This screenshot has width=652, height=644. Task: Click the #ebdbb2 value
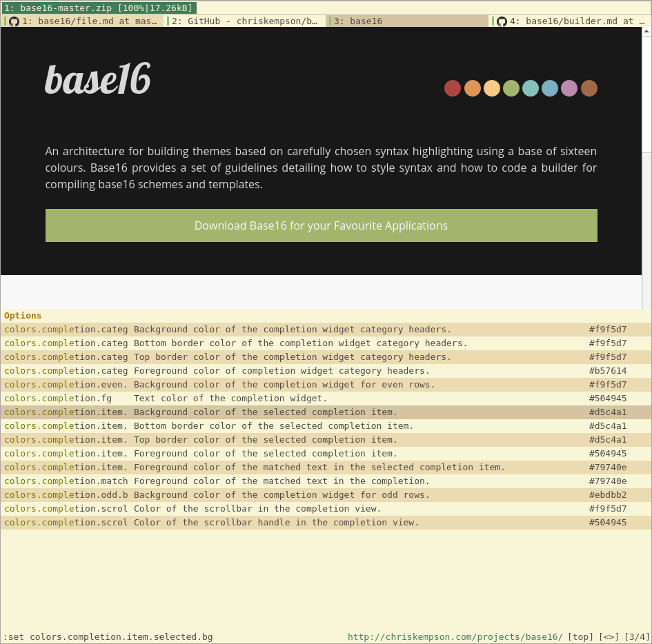(x=608, y=495)
